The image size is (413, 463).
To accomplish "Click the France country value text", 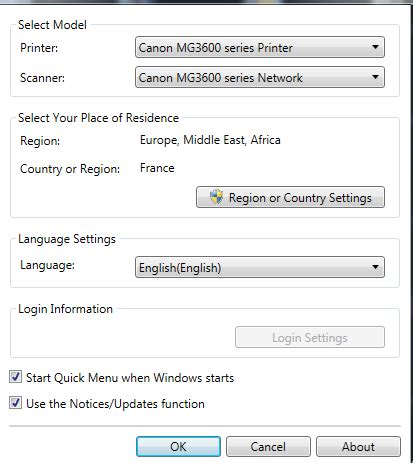I will pyautogui.click(x=157, y=168).
